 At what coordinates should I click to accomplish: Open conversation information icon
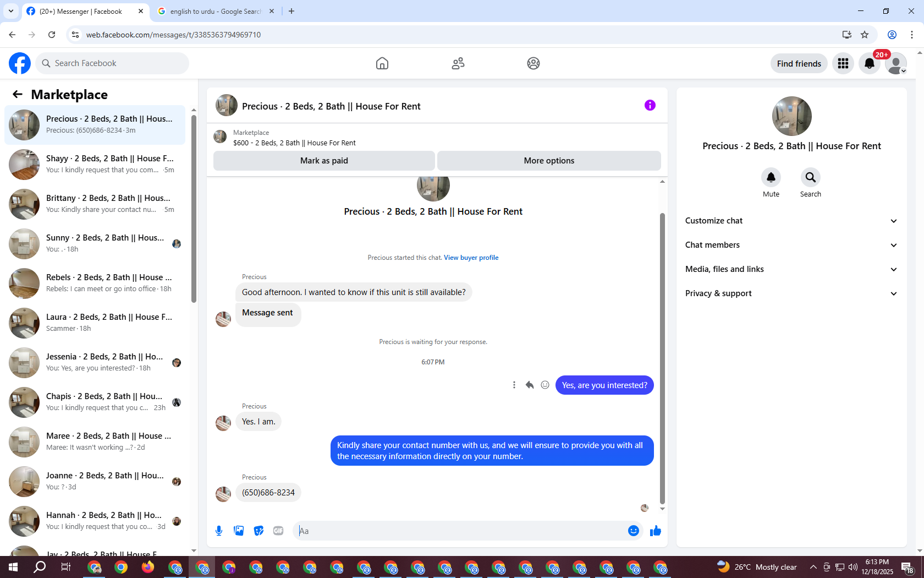650,105
